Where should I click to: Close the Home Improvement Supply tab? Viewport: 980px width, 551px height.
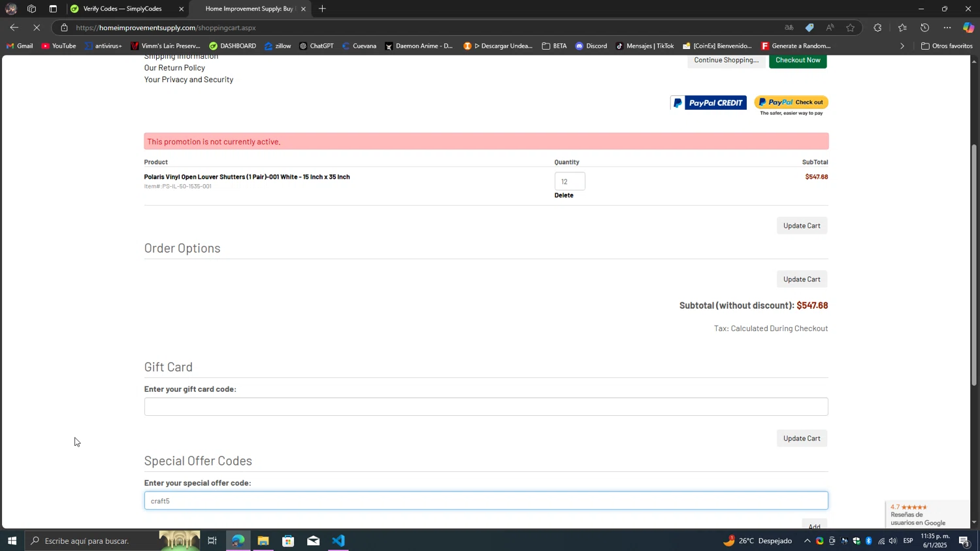click(303, 9)
